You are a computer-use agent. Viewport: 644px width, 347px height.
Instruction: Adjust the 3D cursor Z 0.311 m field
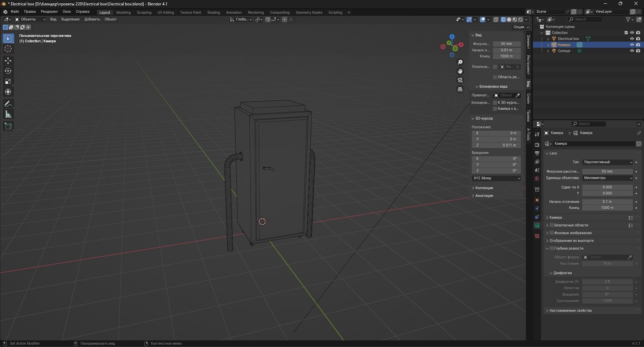point(496,145)
